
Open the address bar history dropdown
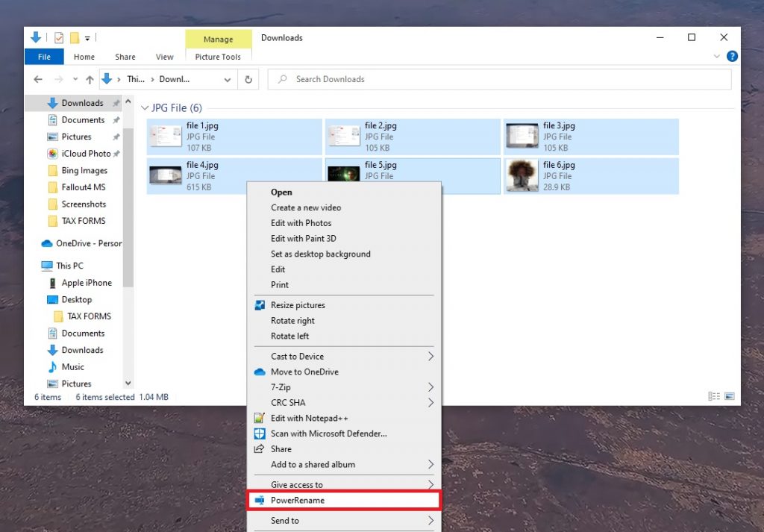(x=228, y=79)
